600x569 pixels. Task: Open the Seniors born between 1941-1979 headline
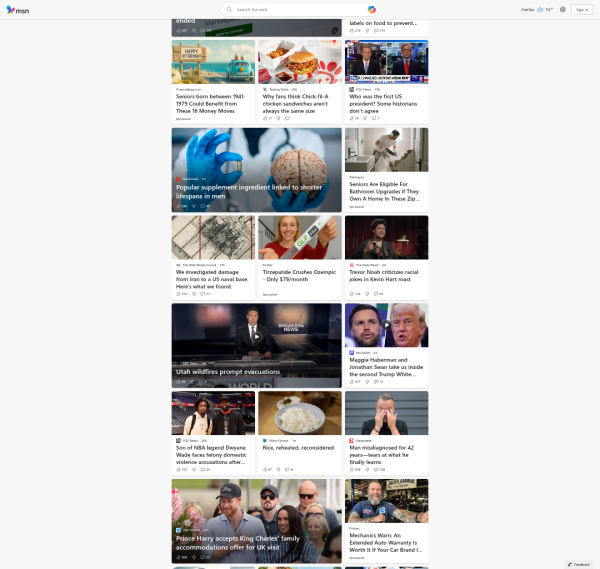[210, 104]
